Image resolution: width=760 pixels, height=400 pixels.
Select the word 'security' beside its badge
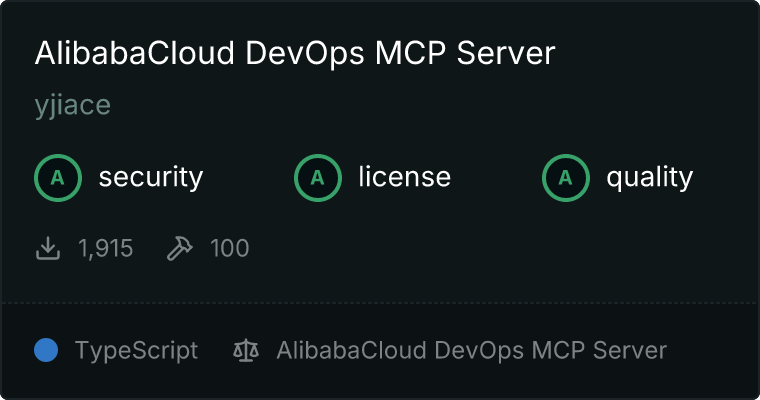(150, 178)
